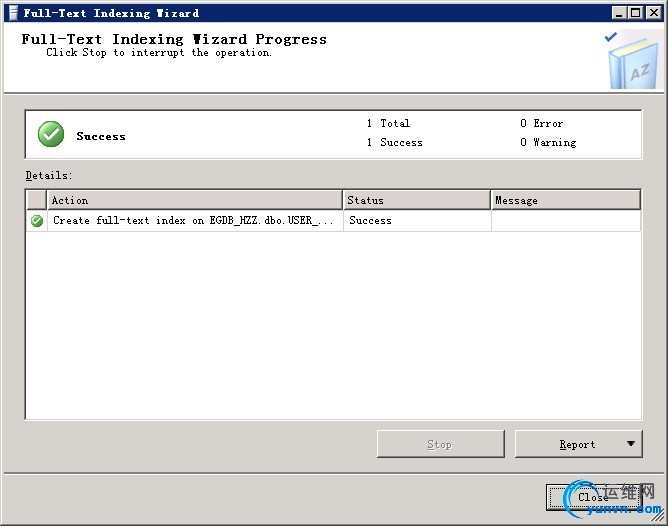Click the blank icon column header

coord(37,200)
